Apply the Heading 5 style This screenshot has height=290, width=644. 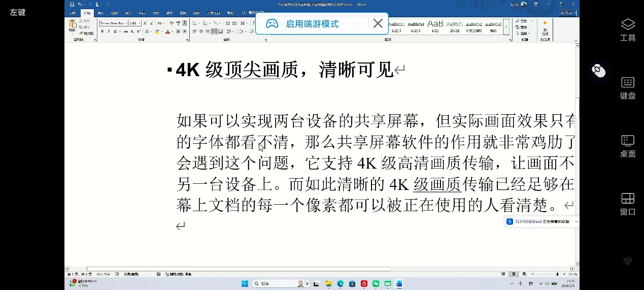pos(396,27)
